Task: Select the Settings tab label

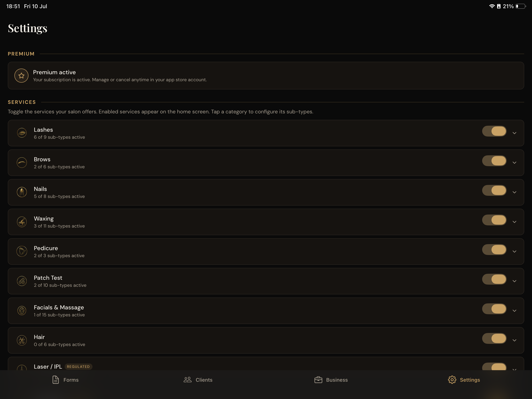Action: pos(470,380)
